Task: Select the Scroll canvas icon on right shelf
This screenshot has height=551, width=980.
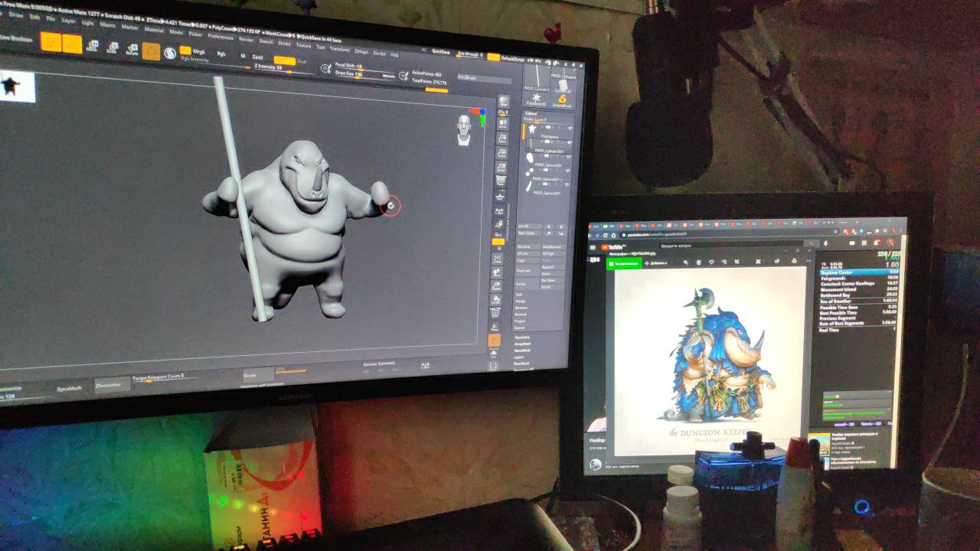Action: (x=503, y=124)
